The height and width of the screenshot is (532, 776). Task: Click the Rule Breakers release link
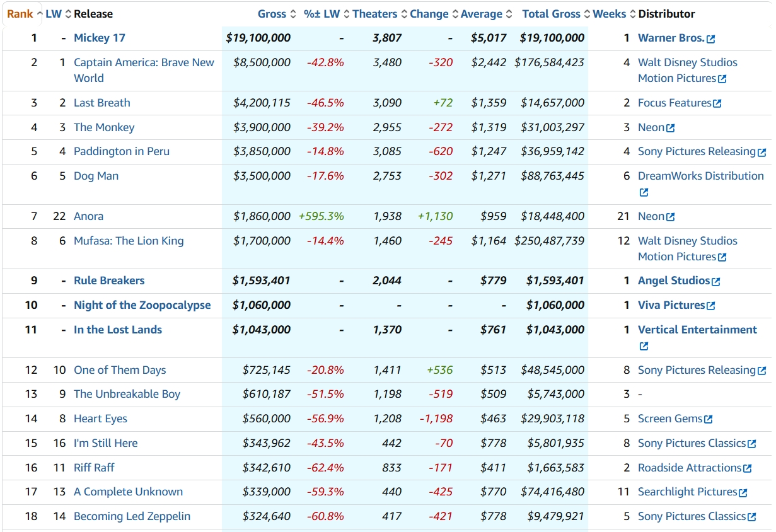(x=109, y=280)
